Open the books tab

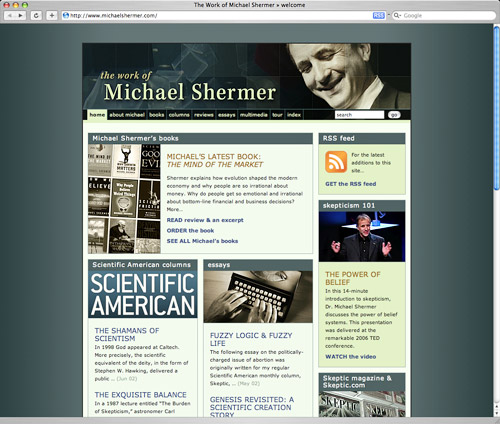click(157, 115)
